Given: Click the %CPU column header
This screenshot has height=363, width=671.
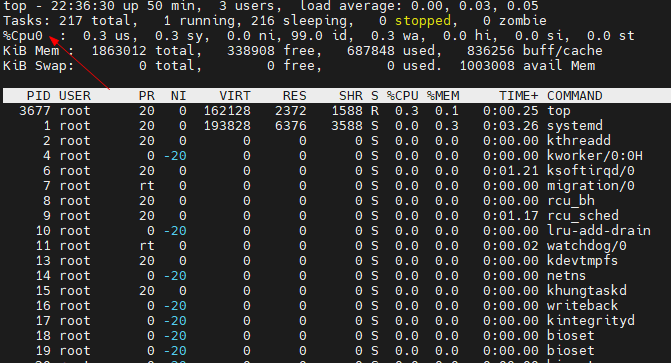Looking at the screenshot, I should pos(403,95).
